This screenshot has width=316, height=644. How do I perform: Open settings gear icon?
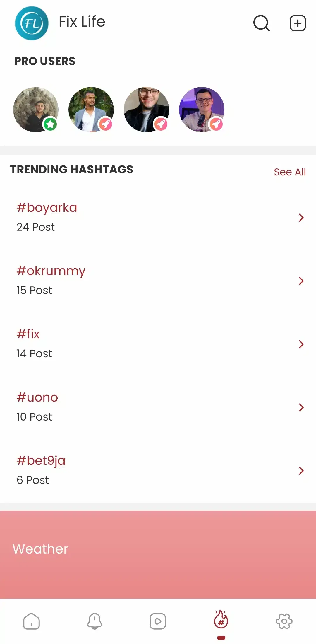click(284, 621)
